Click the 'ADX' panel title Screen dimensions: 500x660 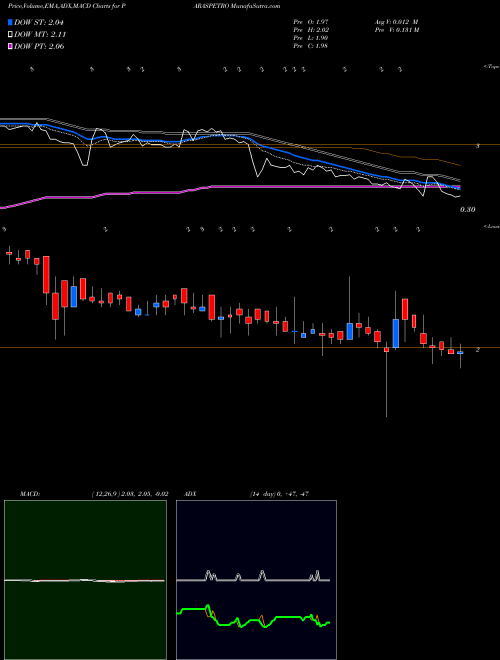(190, 494)
